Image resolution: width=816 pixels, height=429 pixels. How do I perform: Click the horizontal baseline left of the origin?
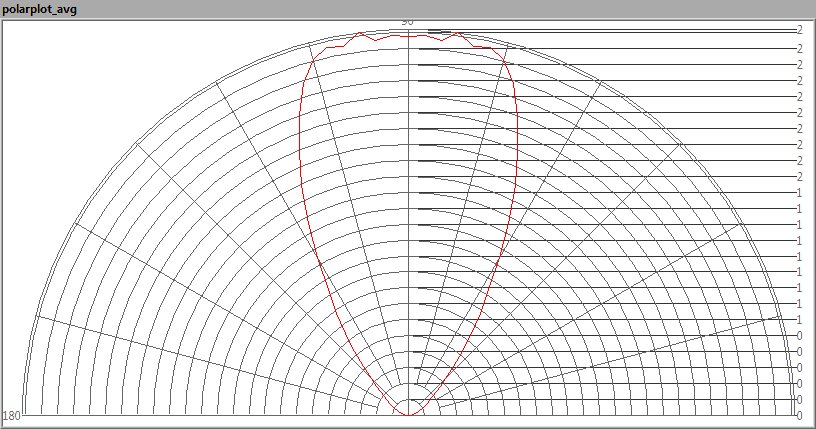point(200,414)
